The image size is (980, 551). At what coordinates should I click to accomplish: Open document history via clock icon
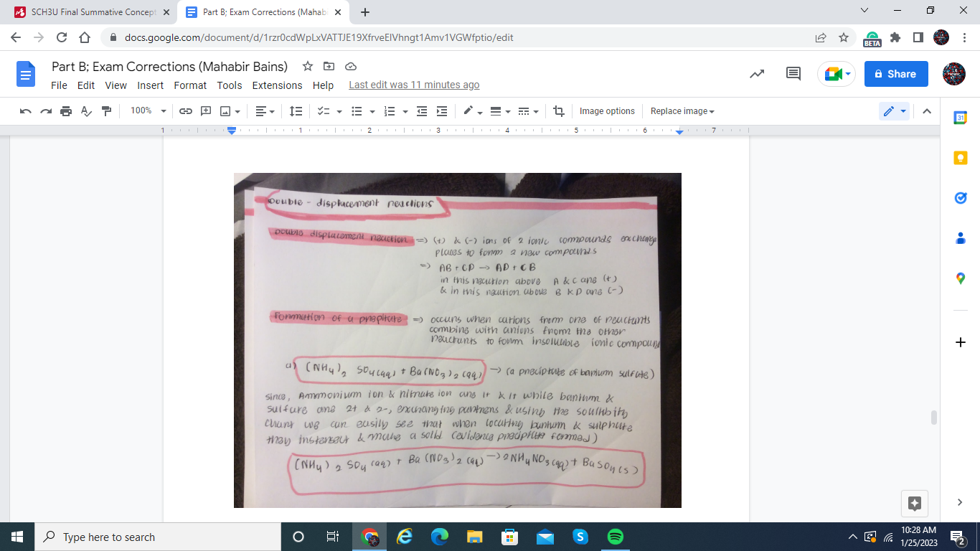[x=756, y=74]
